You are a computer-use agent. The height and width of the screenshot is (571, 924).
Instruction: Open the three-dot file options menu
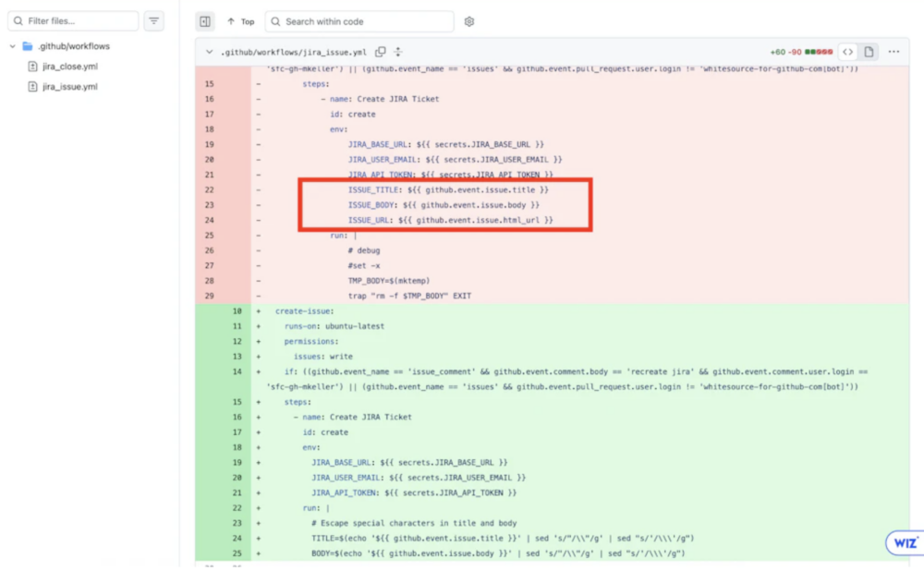pyautogui.click(x=894, y=52)
